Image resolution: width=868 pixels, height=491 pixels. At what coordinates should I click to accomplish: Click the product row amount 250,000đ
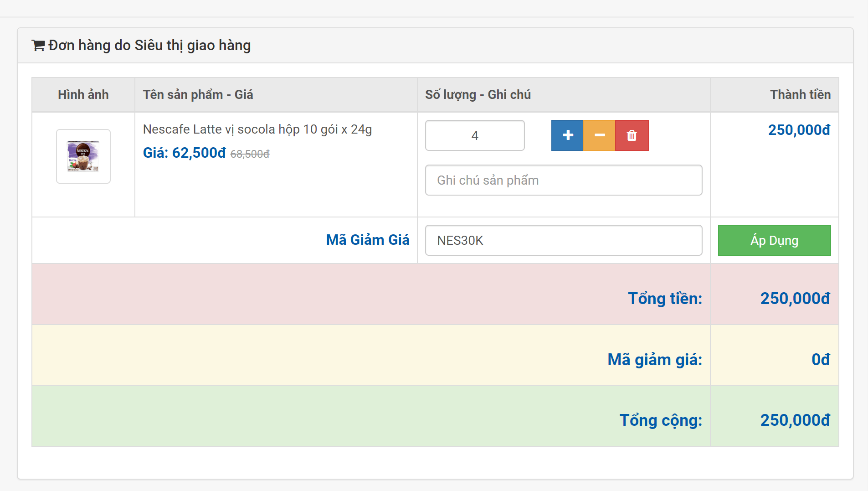799,130
